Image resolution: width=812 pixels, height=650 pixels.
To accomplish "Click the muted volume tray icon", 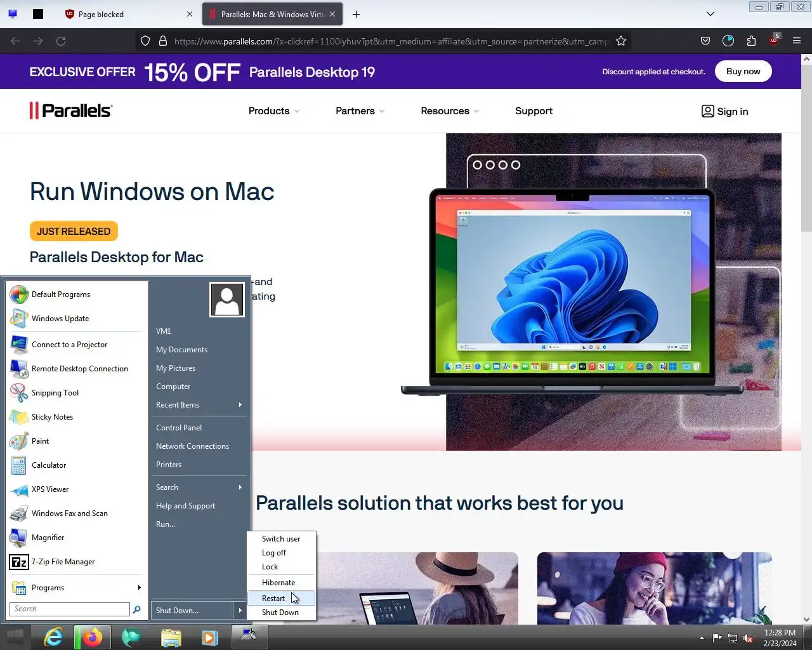I will [748, 638].
